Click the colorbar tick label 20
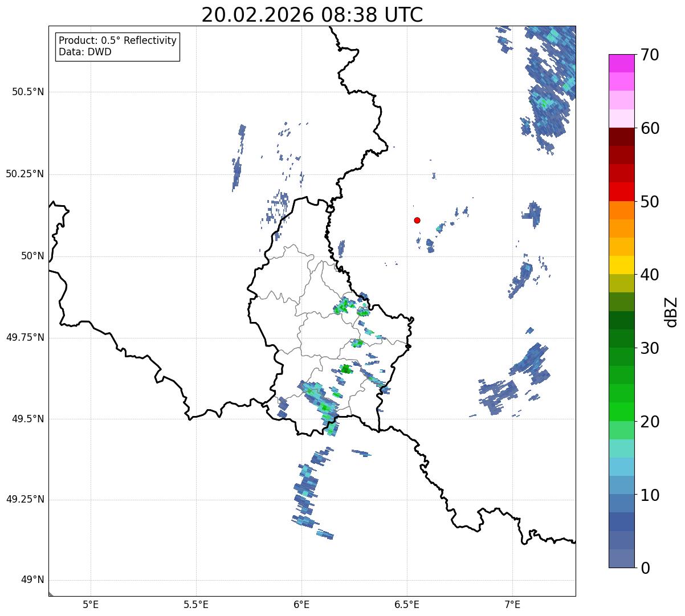685x616 pixels. (650, 422)
